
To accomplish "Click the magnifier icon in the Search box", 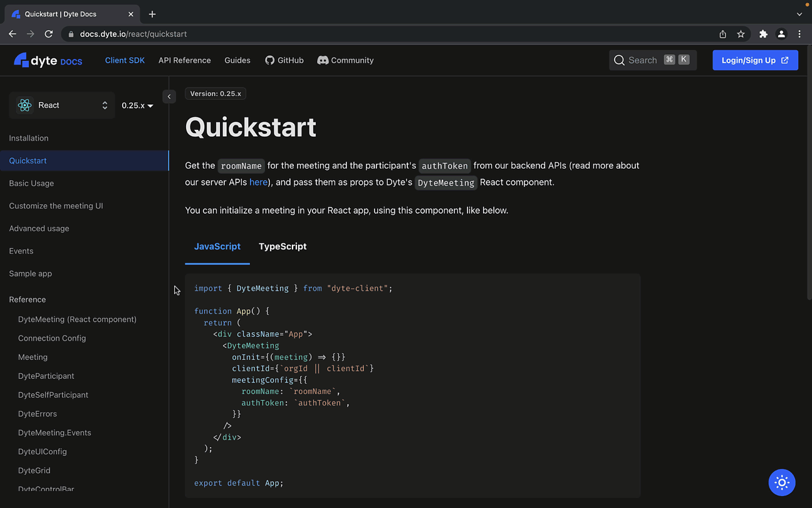I will point(619,60).
